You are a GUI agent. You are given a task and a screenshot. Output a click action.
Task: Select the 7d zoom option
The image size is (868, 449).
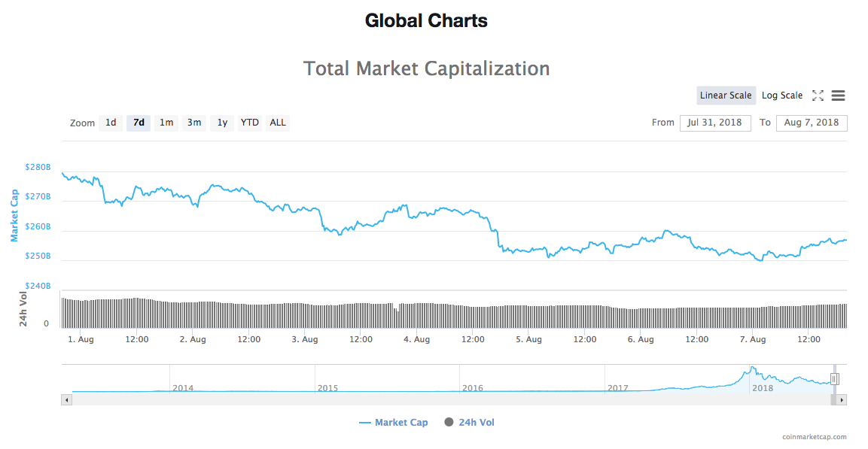point(139,123)
